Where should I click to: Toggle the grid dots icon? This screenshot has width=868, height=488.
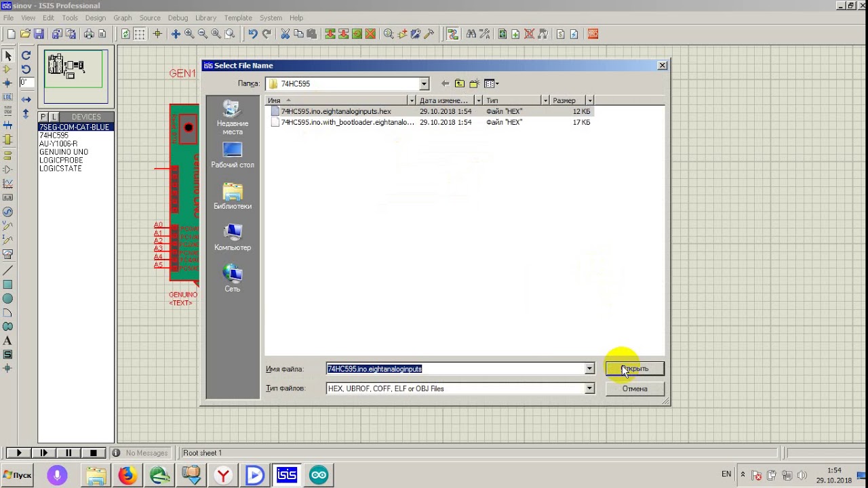140,34
